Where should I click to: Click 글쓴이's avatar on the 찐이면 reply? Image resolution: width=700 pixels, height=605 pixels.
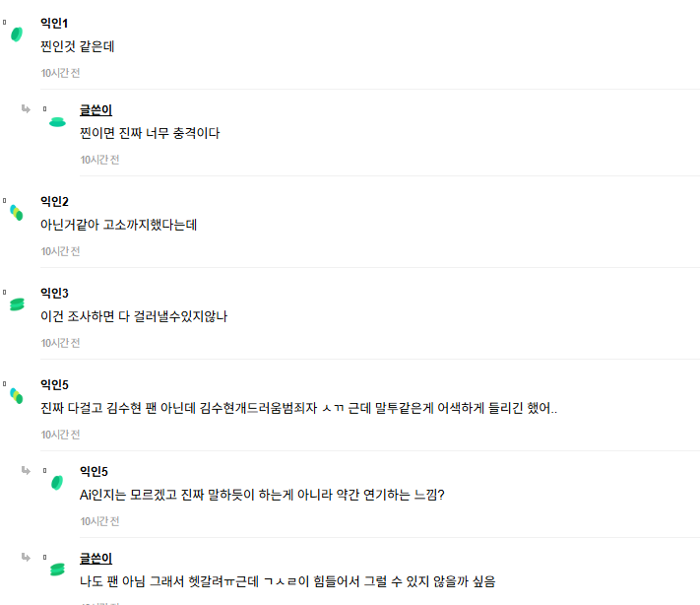click(57, 122)
